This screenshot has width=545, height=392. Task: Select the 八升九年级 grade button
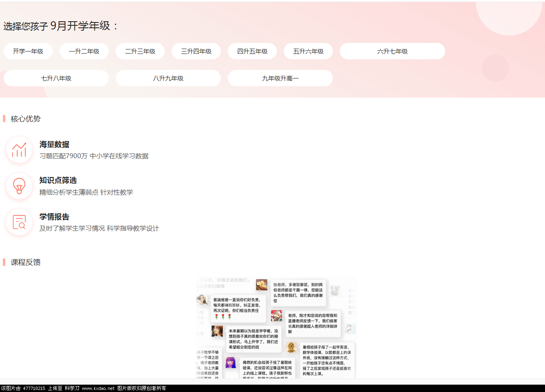168,78
